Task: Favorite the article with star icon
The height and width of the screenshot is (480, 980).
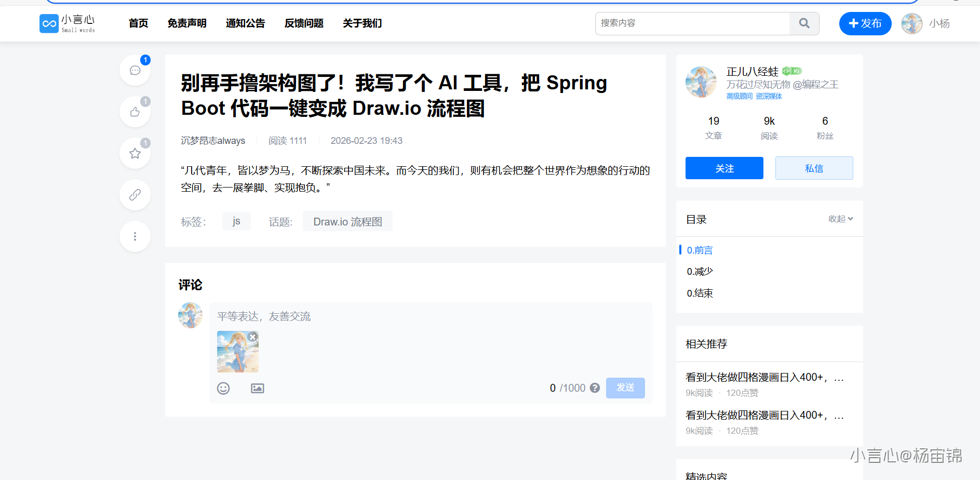Action: pos(135,154)
